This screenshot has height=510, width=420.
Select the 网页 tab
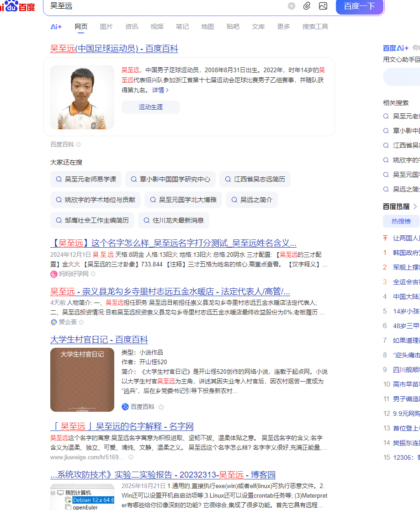pyautogui.click(x=81, y=27)
